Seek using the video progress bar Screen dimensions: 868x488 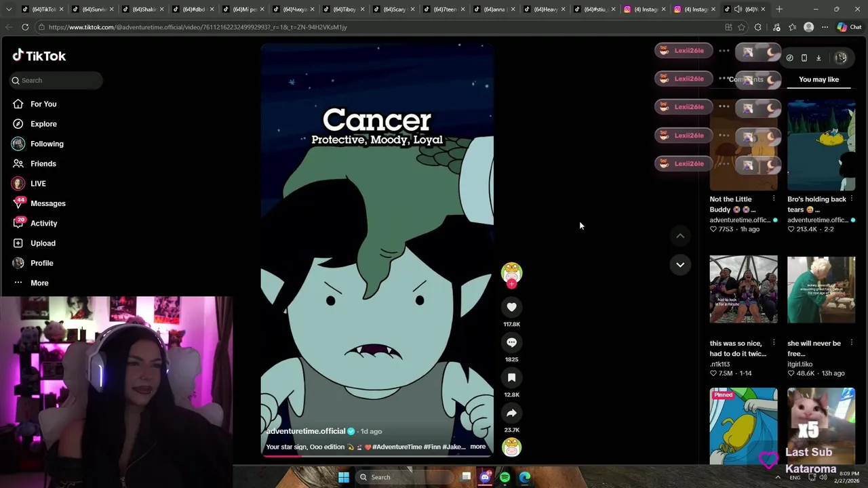point(377,455)
